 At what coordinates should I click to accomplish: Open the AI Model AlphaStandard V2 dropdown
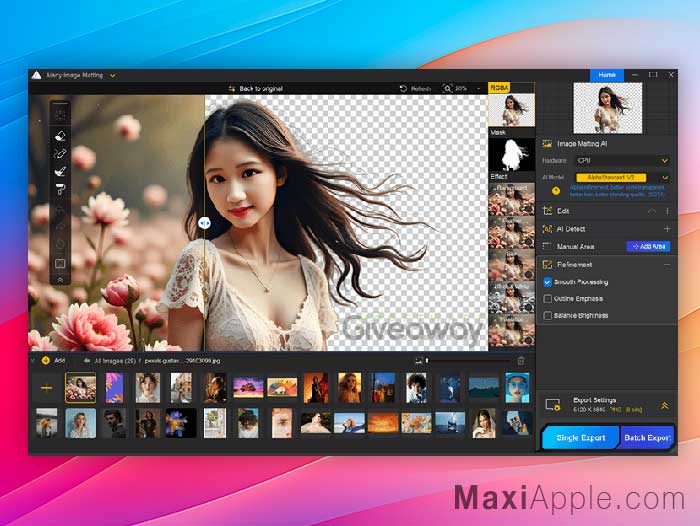pos(622,177)
